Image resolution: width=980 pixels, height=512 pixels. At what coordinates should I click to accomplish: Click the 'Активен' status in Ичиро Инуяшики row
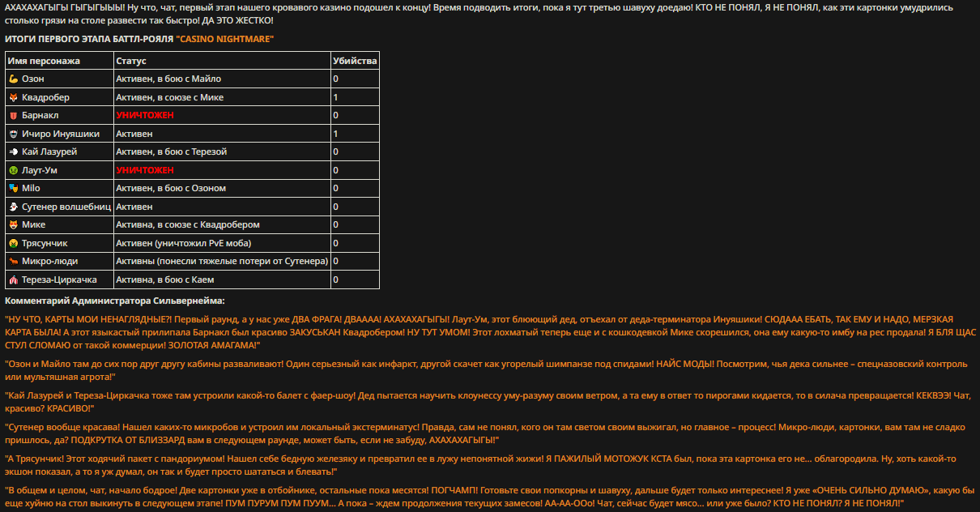134,134
